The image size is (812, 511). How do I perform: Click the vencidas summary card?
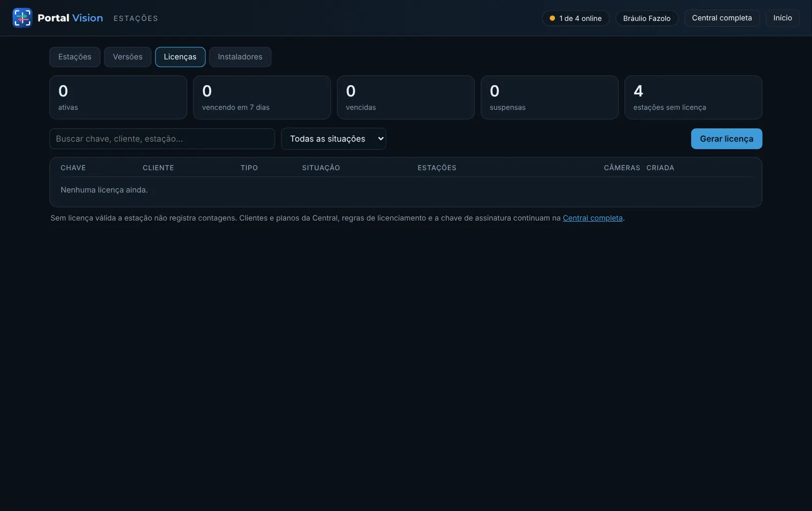(405, 97)
